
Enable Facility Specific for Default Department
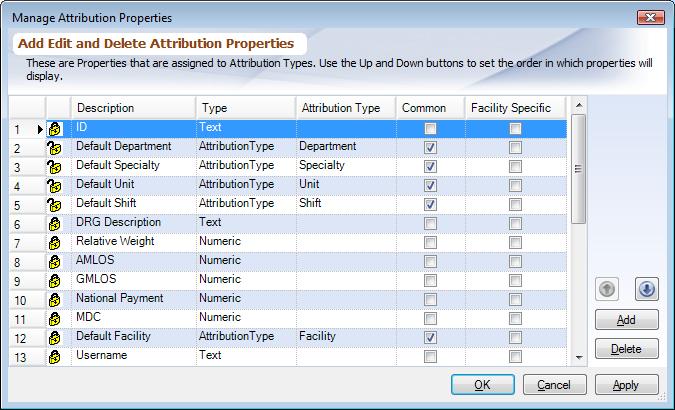click(515, 147)
